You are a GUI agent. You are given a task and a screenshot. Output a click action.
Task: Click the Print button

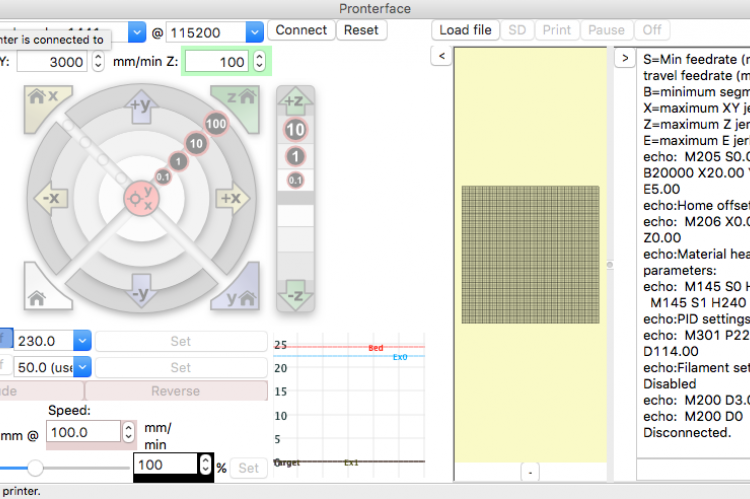point(557,30)
